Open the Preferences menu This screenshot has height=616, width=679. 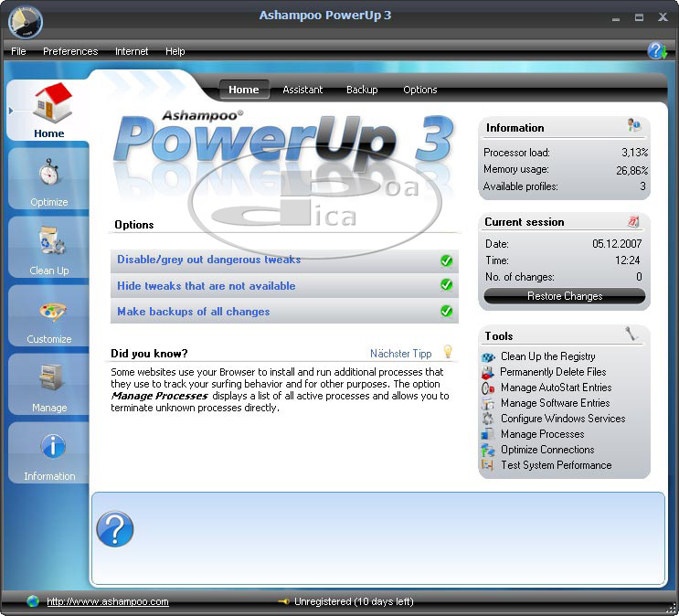(x=70, y=52)
